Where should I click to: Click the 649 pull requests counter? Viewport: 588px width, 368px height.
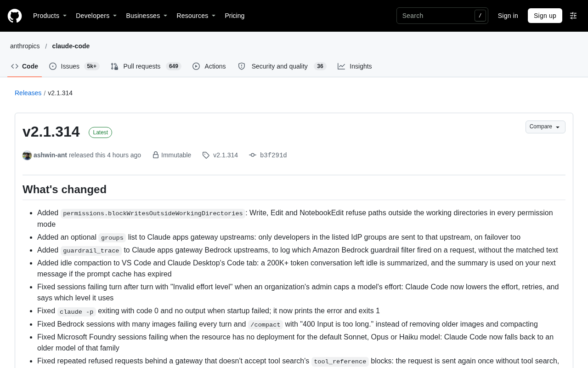pyautogui.click(x=173, y=66)
